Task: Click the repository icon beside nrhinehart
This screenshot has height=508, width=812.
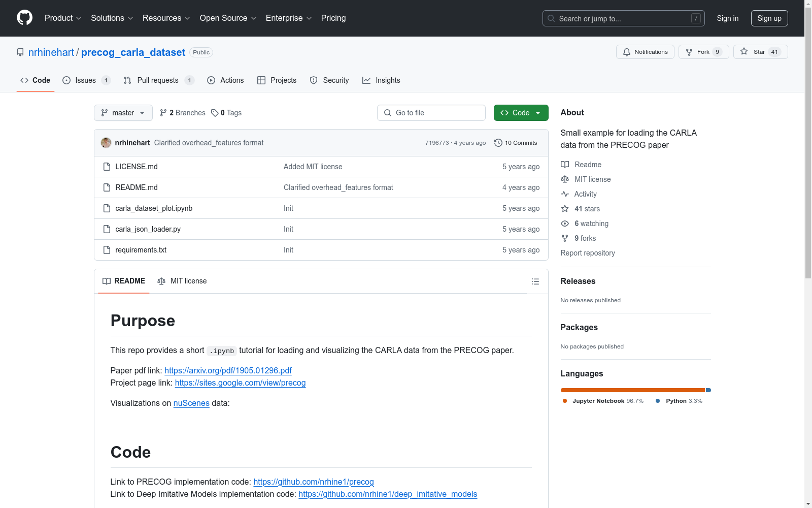Action: [x=20, y=52]
